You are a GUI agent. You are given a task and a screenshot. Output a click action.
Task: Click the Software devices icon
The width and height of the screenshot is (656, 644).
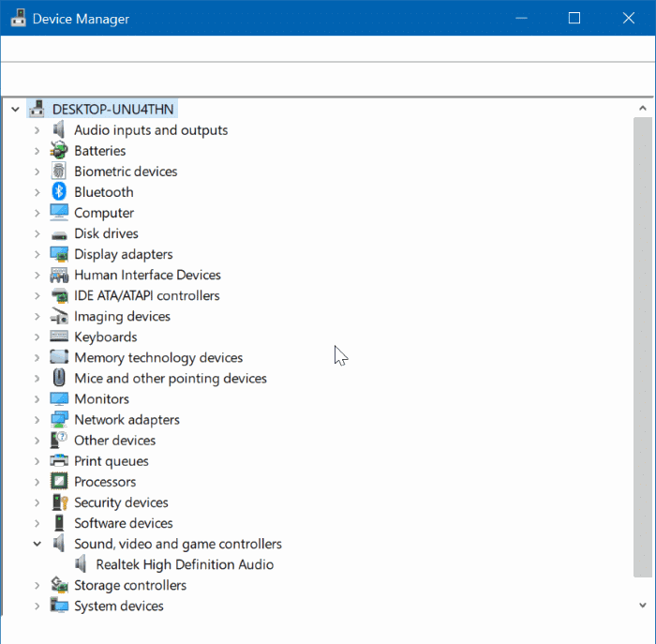coord(59,523)
